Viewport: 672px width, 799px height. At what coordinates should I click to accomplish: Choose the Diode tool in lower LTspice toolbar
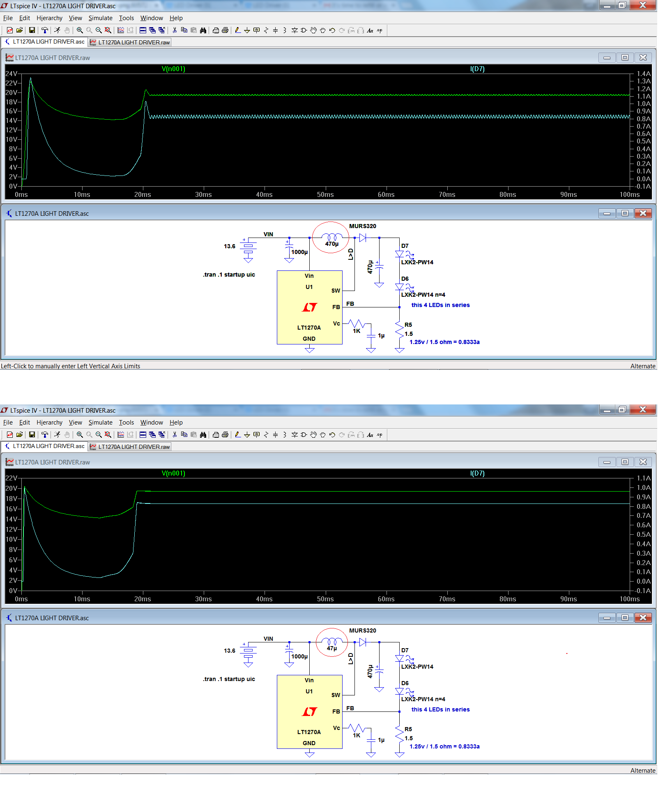coord(295,434)
